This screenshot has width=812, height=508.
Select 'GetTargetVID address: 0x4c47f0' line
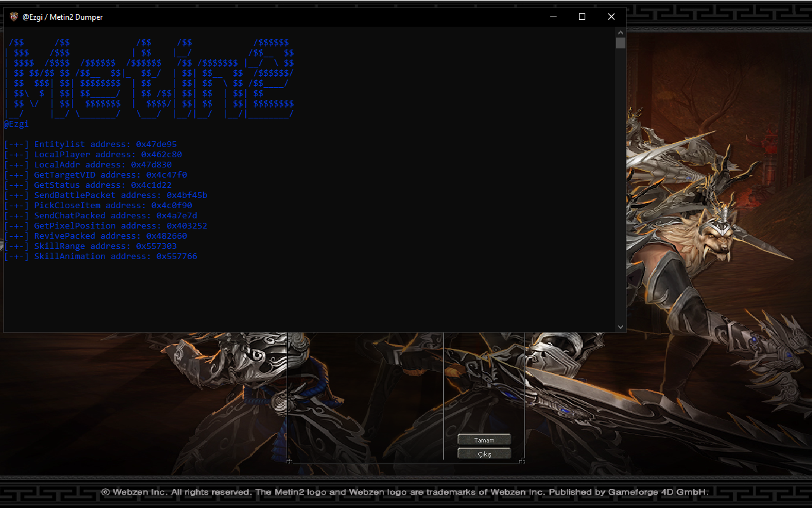click(x=96, y=175)
